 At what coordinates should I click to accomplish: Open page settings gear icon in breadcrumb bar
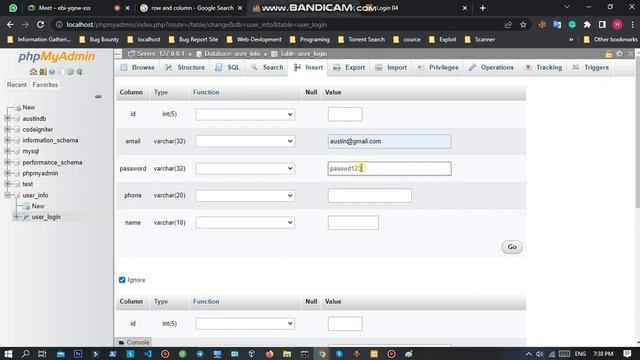point(620,54)
